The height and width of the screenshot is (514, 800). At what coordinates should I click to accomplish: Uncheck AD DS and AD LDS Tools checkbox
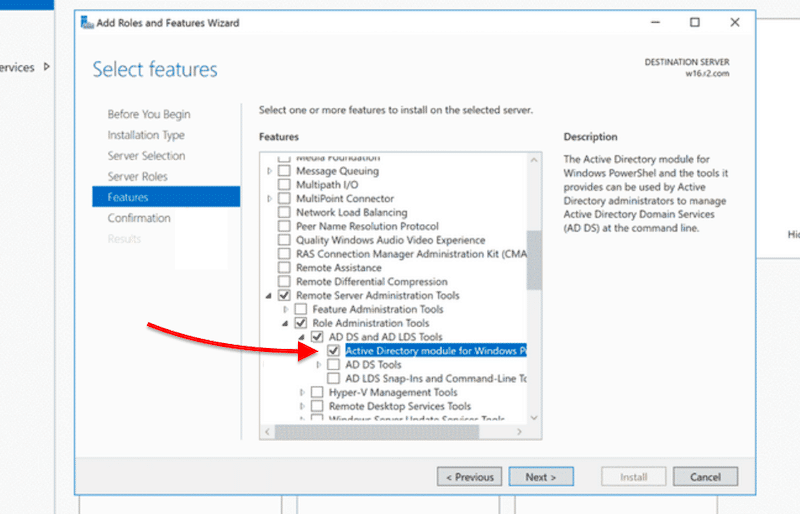(317, 336)
